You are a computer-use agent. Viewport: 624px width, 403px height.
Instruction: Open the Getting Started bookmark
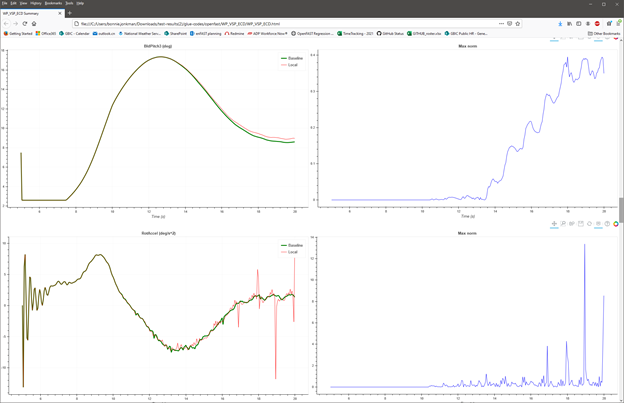click(18, 34)
